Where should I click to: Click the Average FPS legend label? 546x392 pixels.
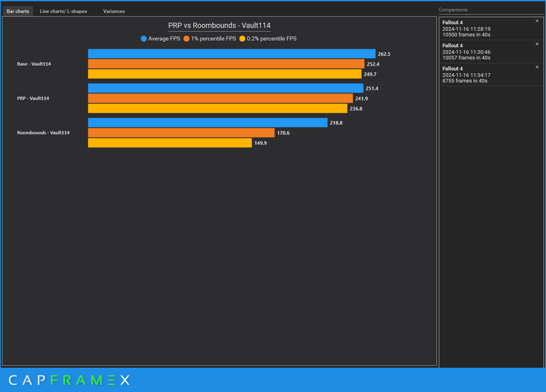click(164, 39)
